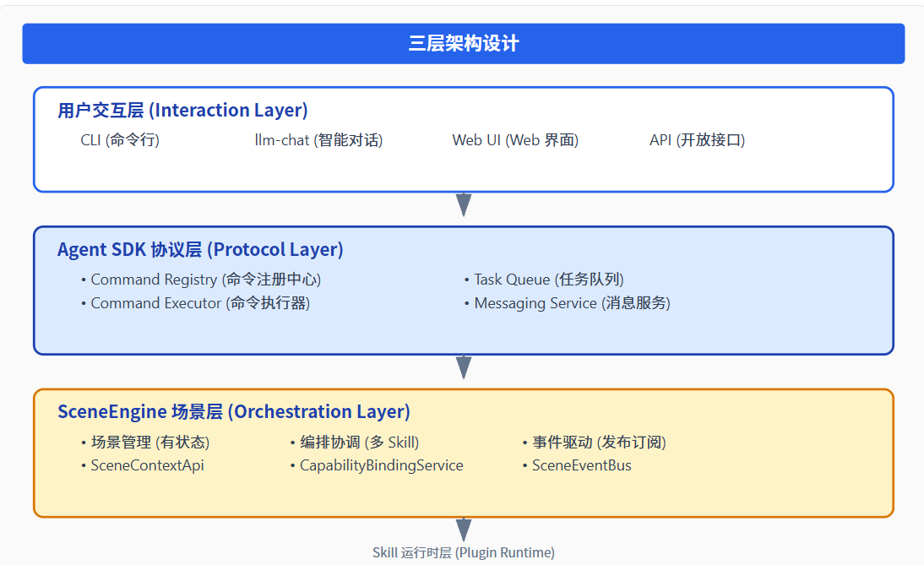Click 事件驱动 (发布订阅) entry
This screenshot has height=565, width=924.
595,442
